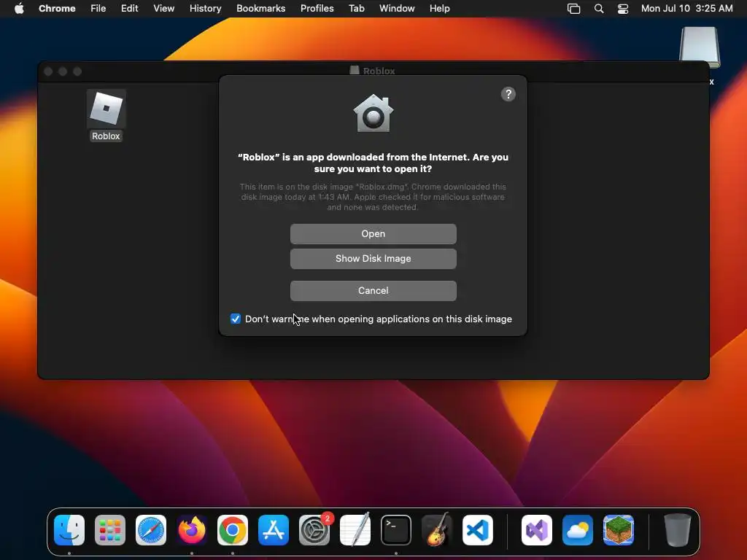Open the Roblox app from the dialog
747x560 pixels.
[x=373, y=234]
